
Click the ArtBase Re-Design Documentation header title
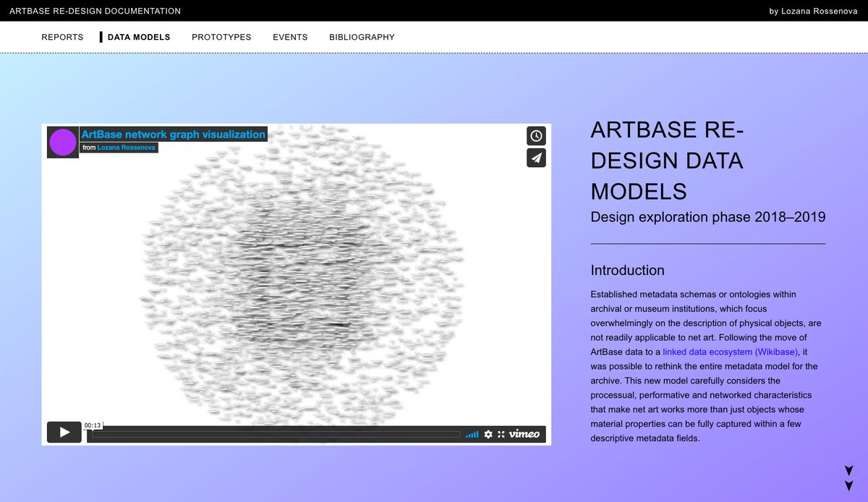95,11
